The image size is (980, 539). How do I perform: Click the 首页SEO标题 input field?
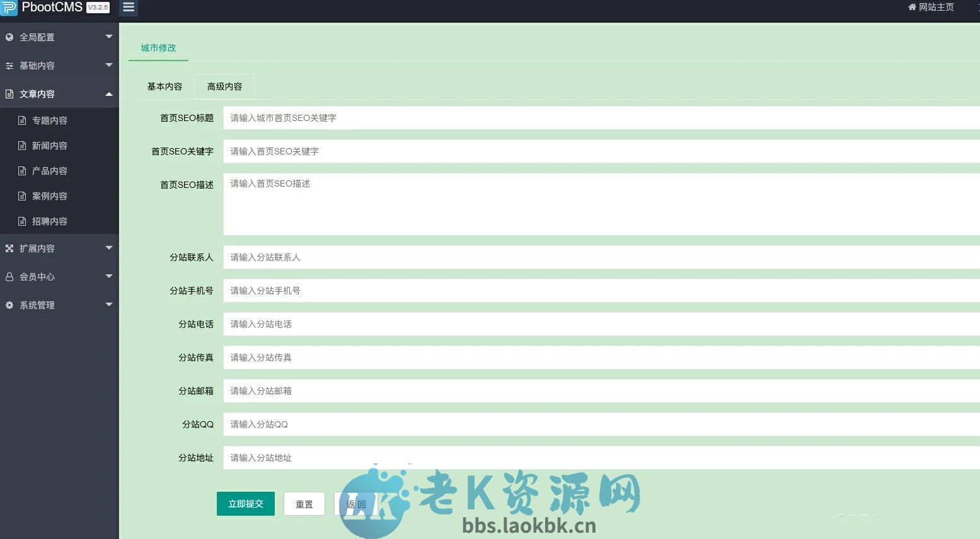[x=441, y=118]
